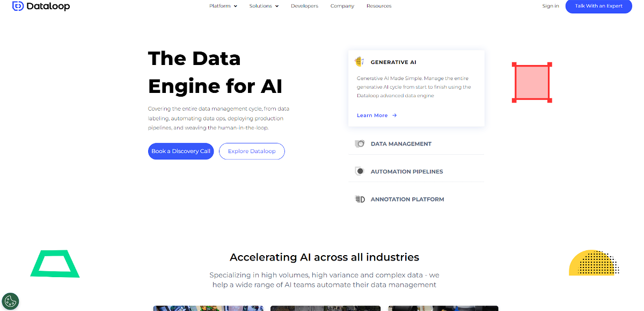The width and height of the screenshot is (644, 311).
Task: Click the Automation Pipelines icon
Action: [360, 171]
